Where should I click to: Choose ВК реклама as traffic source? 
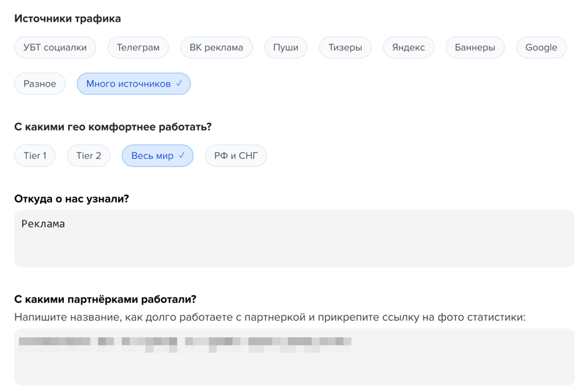tap(216, 48)
